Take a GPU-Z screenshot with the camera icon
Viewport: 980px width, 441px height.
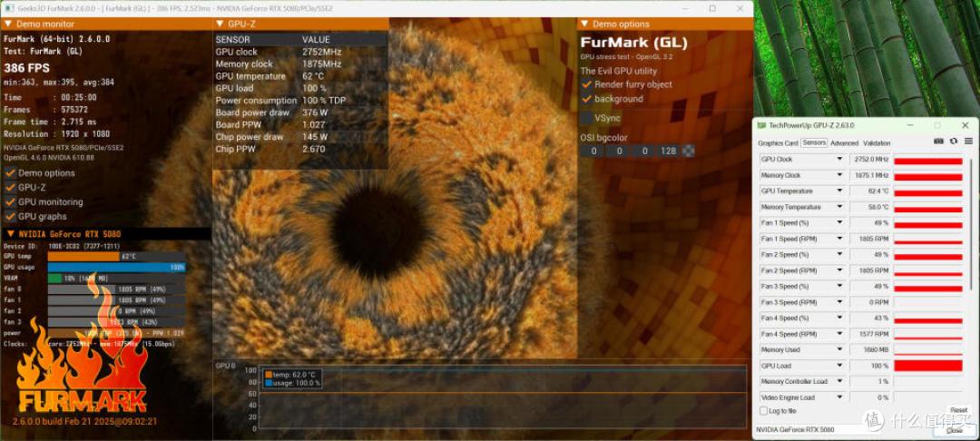click(938, 142)
